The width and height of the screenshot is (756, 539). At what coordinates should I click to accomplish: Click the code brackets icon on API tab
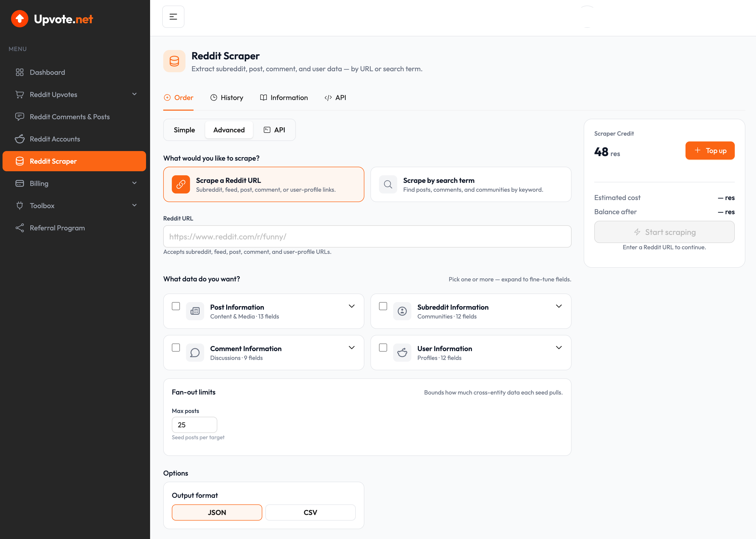pyautogui.click(x=328, y=97)
